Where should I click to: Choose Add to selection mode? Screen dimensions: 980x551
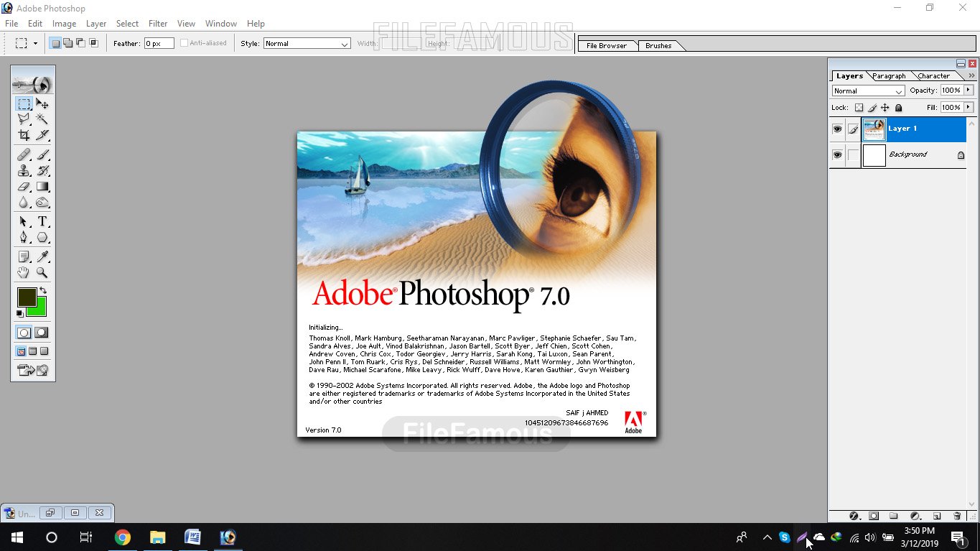point(67,43)
